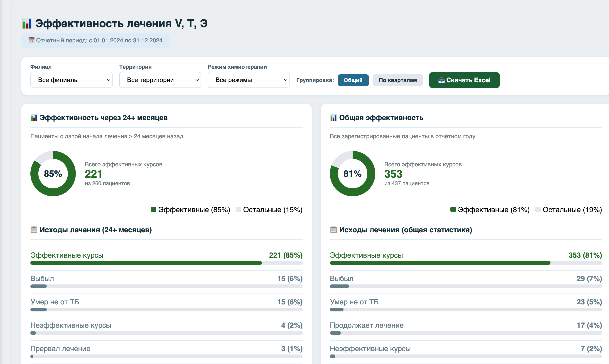Toggle the Остальные (19%) legend entry
609x364 pixels.
click(x=569, y=210)
